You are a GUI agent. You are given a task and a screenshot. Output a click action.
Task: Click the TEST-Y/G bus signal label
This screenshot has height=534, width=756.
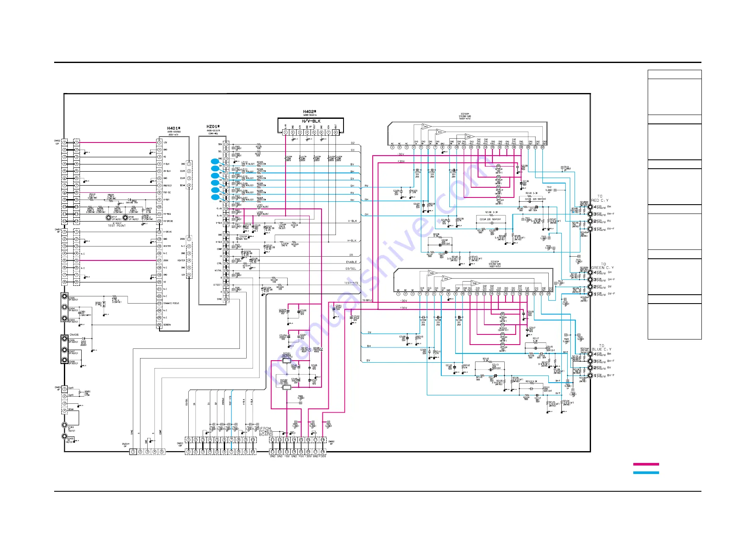[x=351, y=283]
